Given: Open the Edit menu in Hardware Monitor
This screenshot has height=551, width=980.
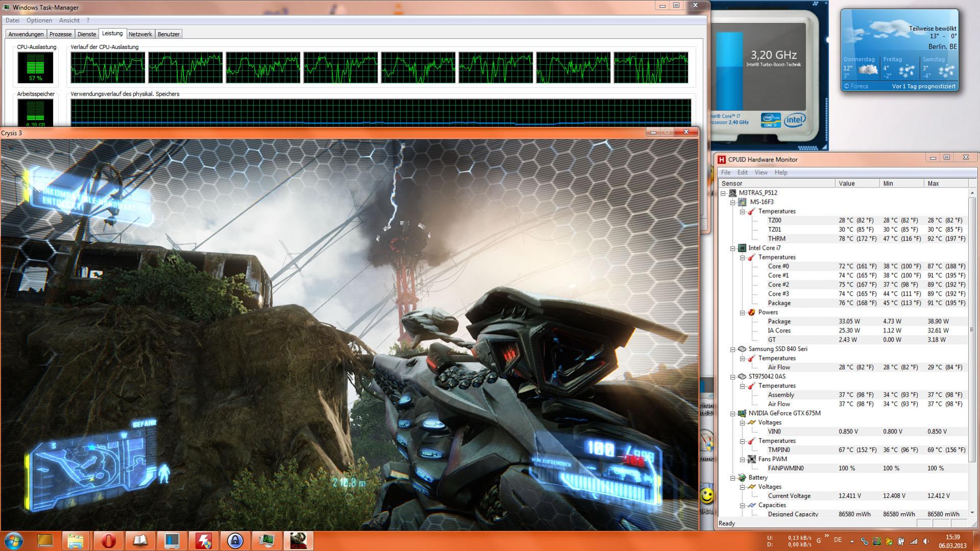Looking at the screenshot, I should (743, 173).
